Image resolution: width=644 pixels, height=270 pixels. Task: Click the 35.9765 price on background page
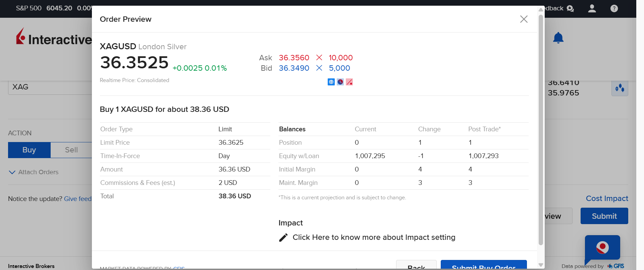pos(563,93)
